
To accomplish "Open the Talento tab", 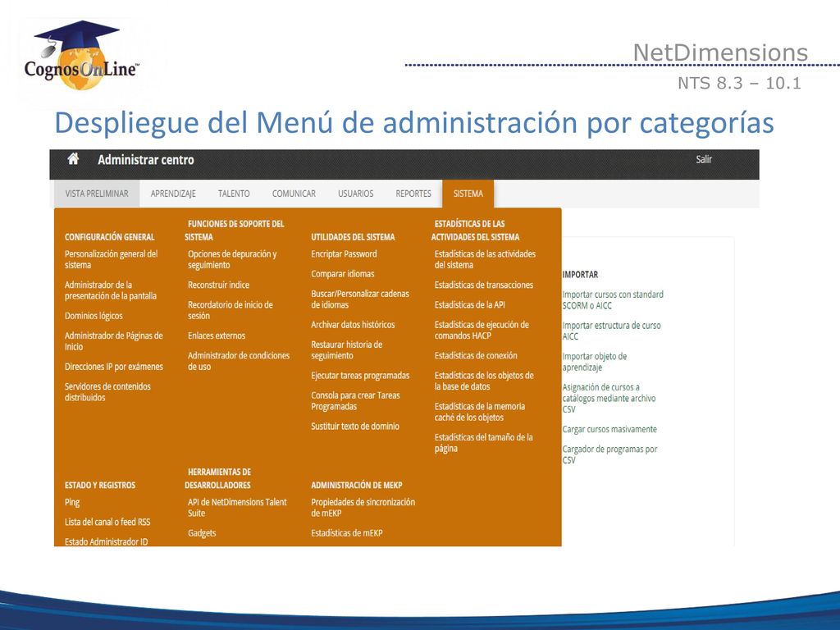I will coord(234,194).
